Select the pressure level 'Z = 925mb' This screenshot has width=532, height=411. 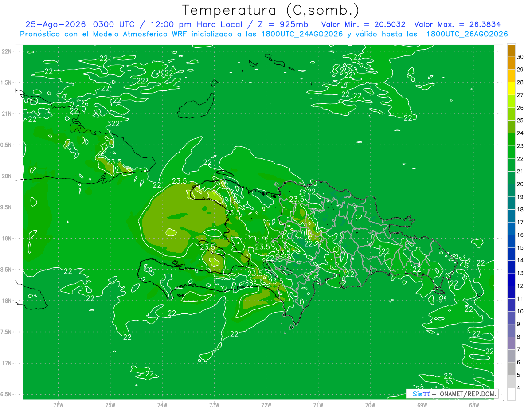pos(284,24)
